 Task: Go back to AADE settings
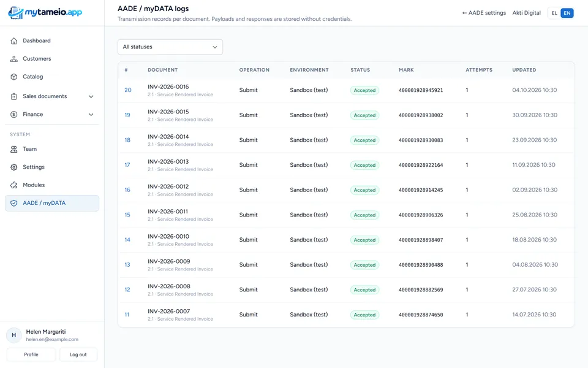pyautogui.click(x=484, y=13)
